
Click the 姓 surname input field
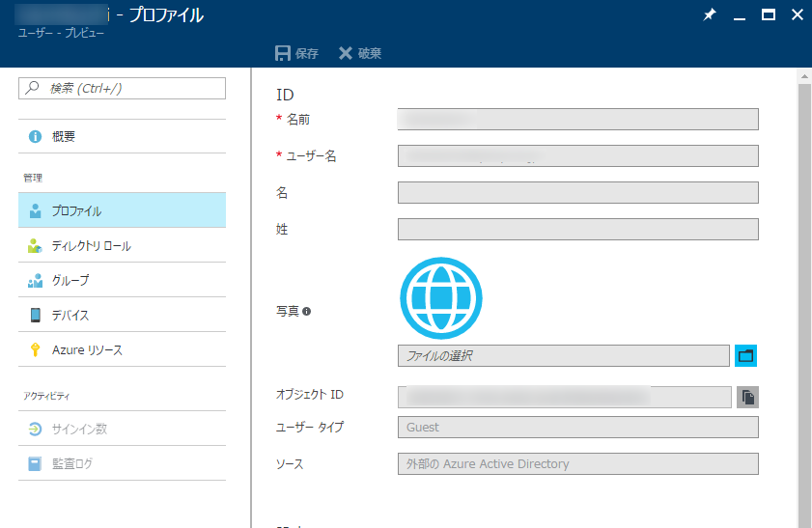577,229
